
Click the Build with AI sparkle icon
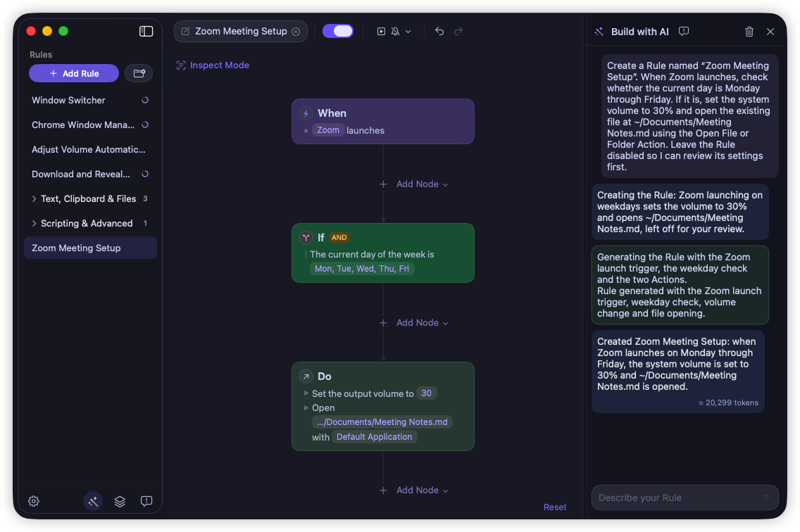pyautogui.click(x=599, y=32)
